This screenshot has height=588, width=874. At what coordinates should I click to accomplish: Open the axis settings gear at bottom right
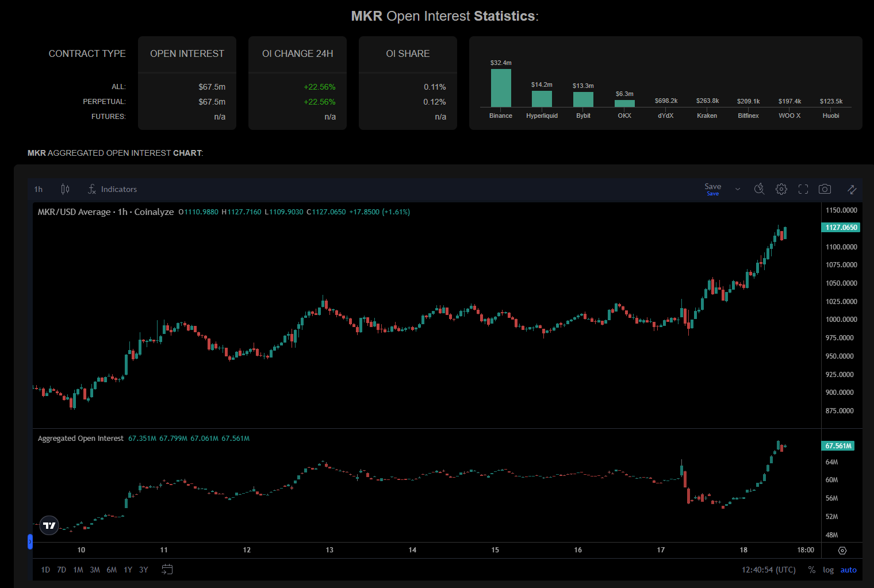coord(842,551)
